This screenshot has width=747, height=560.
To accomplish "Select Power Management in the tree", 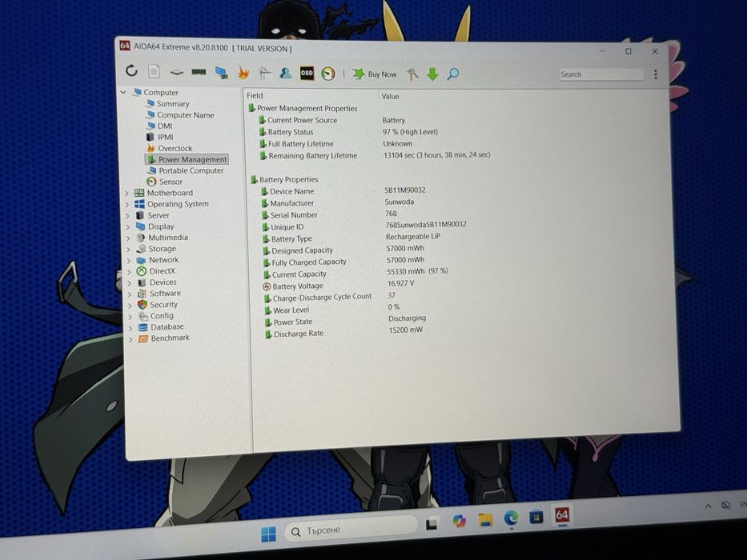I will [x=187, y=159].
